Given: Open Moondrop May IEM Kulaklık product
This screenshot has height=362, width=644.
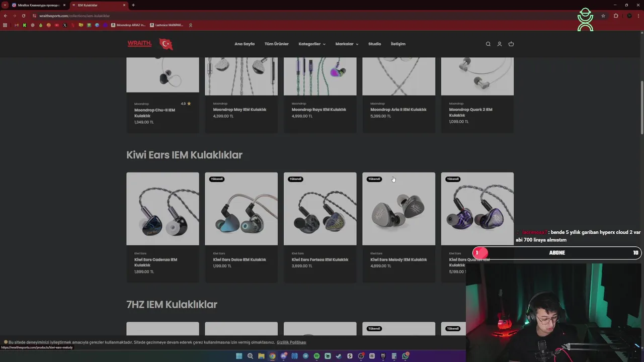Looking at the screenshot, I should point(239,110).
